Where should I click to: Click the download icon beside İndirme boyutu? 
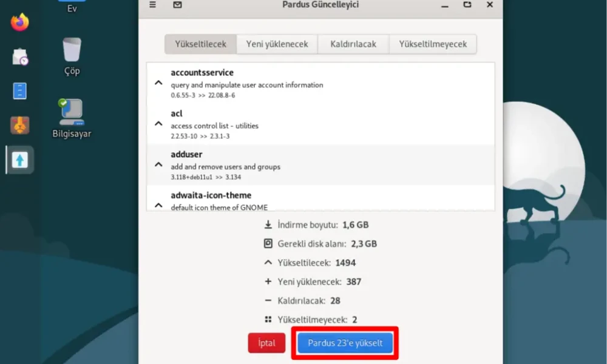pyautogui.click(x=268, y=224)
